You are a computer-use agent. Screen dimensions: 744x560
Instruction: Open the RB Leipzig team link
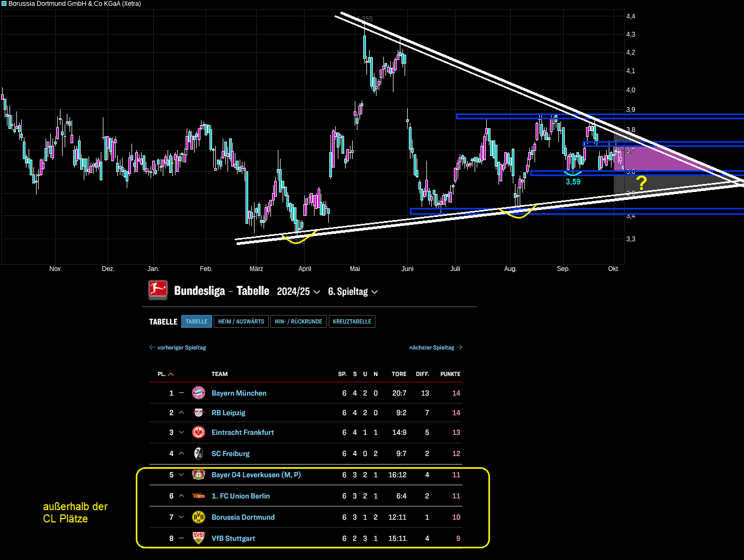pyautogui.click(x=229, y=413)
